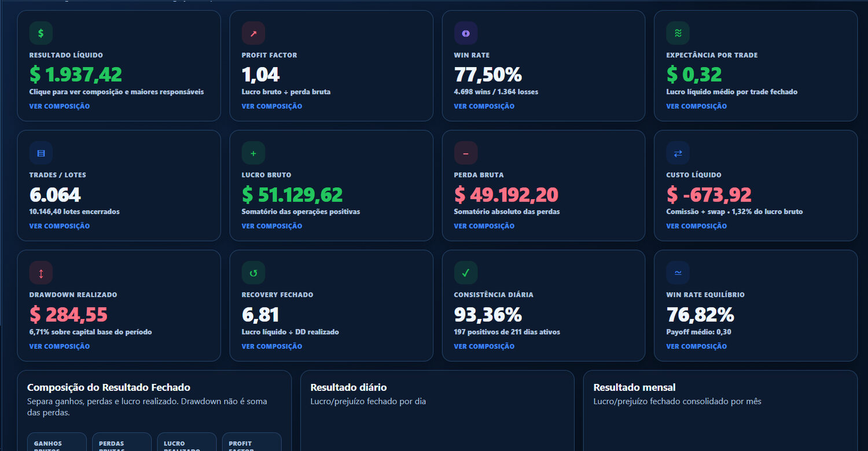Click the Resultado mensal panel heading

coord(634,387)
